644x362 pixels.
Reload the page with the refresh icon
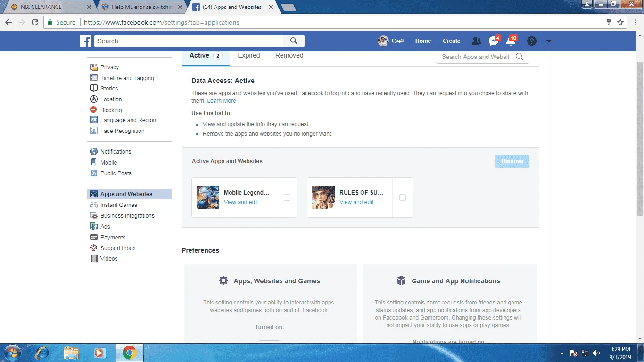pos(35,22)
